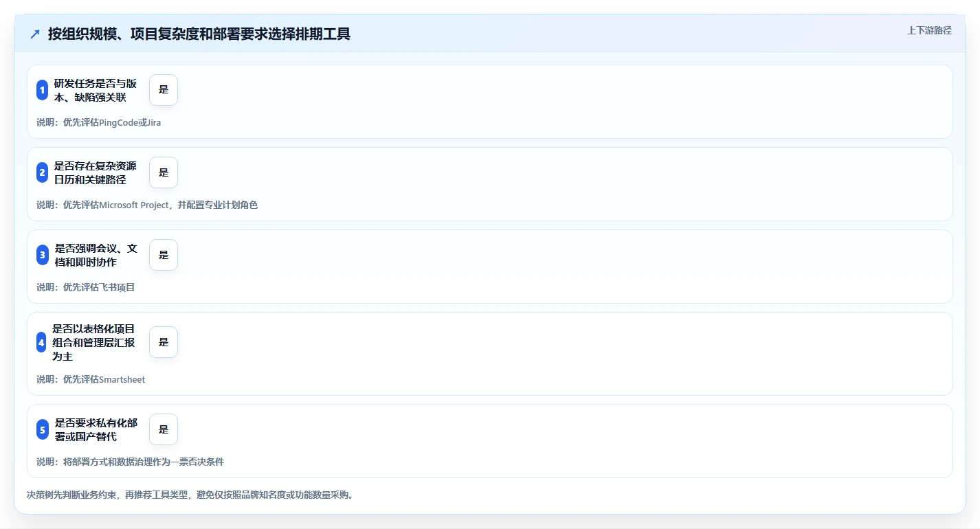Select step badge 2 for 复杂资源日历
The width and height of the screenshot is (980, 529).
(x=42, y=172)
